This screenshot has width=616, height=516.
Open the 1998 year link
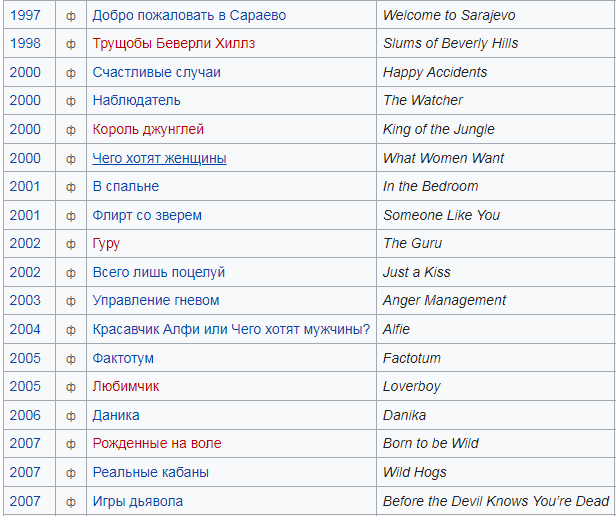25,43
